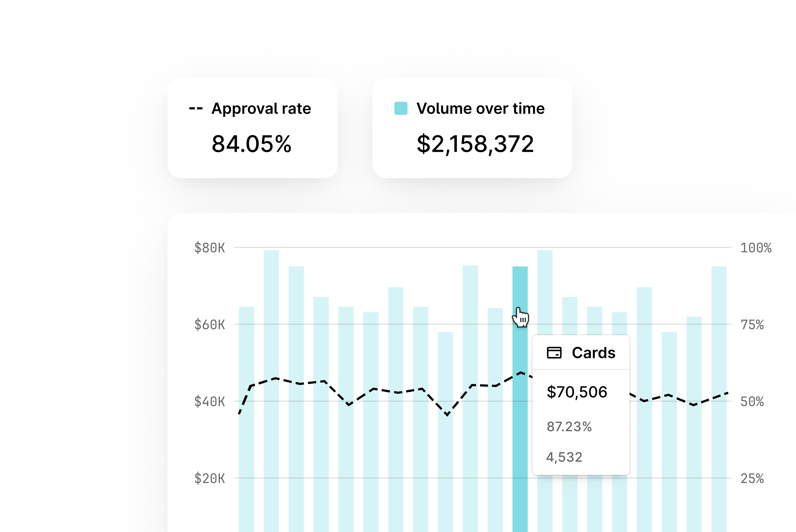Click the $80K axis label
The height and width of the screenshot is (532, 796).
[x=209, y=248]
